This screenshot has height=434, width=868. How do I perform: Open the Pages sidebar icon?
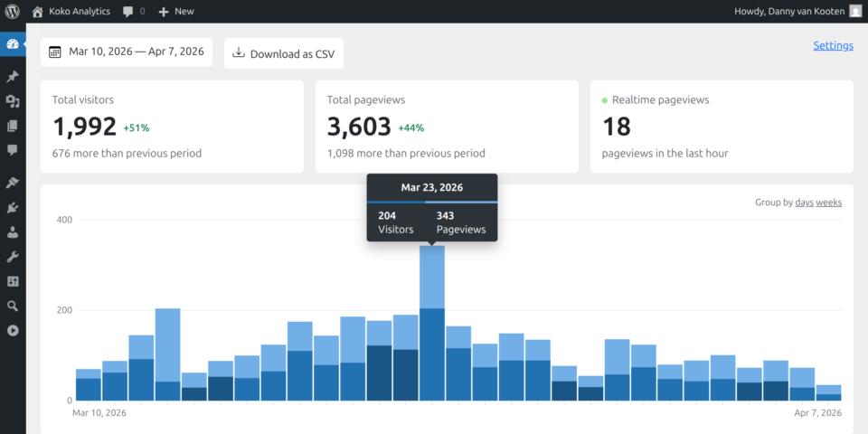click(x=13, y=126)
